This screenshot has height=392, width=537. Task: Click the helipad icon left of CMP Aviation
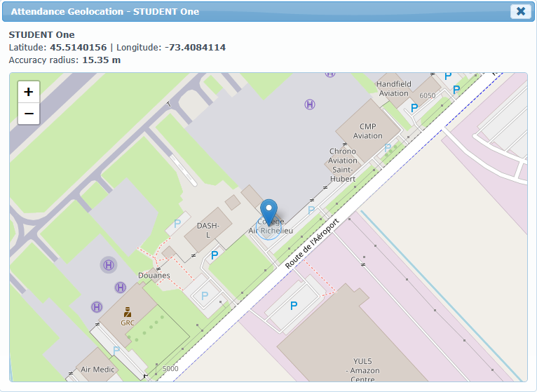click(x=309, y=104)
